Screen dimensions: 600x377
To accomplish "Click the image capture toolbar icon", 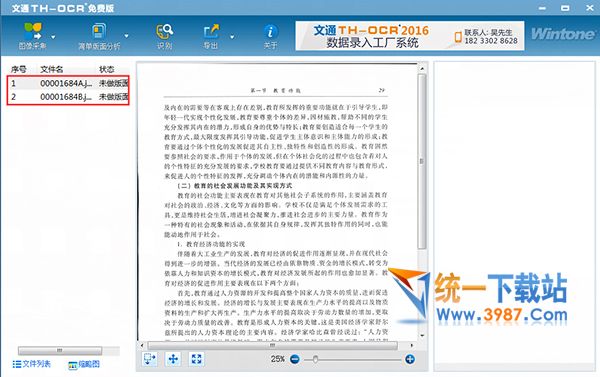I will coord(33,32).
